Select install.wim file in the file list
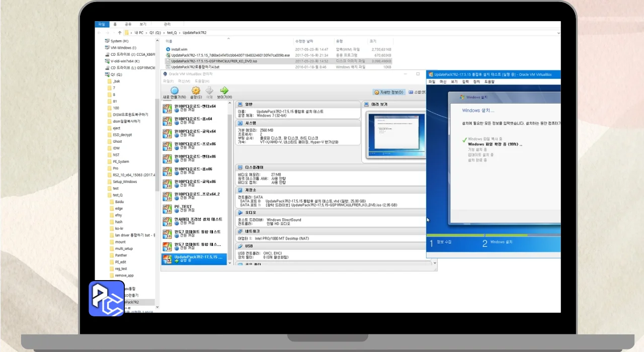The height and width of the screenshot is (352, 644). [x=179, y=49]
